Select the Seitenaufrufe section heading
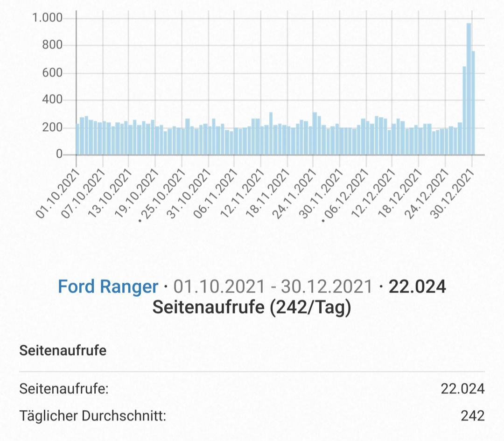504x441 pixels. pos(63,350)
